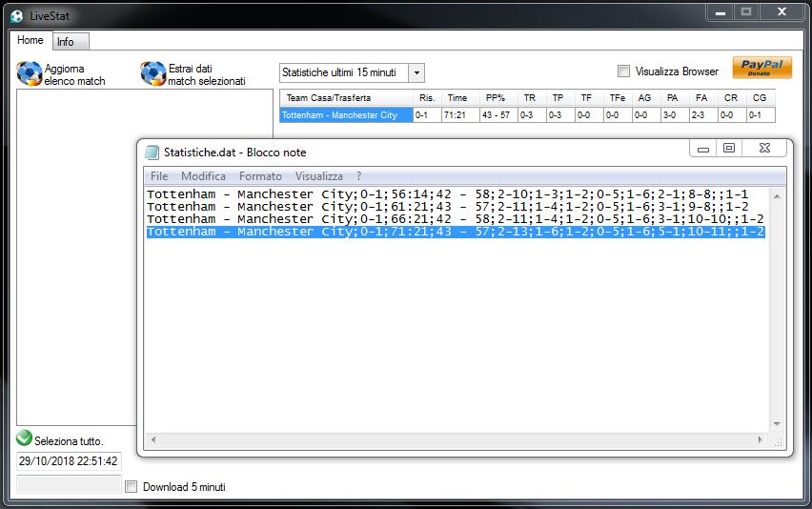Toggle the Download 5 minuti checkbox
The image size is (812, 509).
pos(132,487)
